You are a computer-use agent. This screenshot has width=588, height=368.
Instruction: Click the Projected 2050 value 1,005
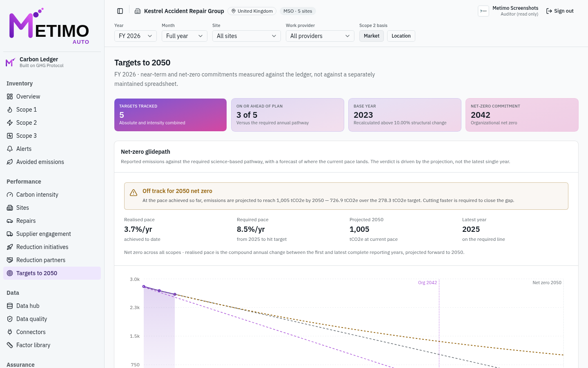point(359,229)
